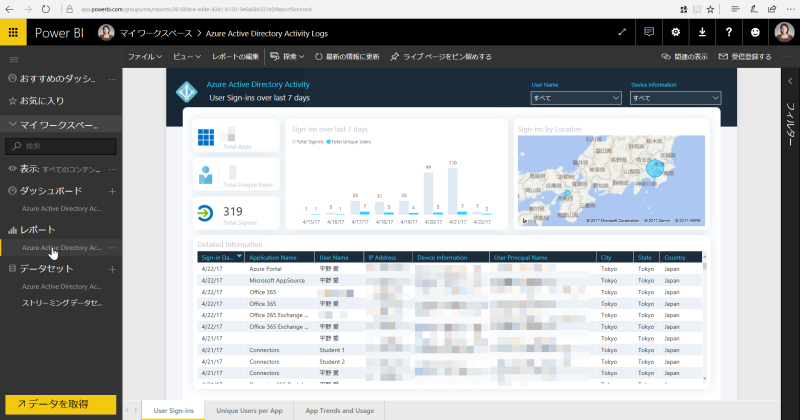800x420 pixels.
Task: Open the User Name slicer dropdown
Action: point(576,97)
